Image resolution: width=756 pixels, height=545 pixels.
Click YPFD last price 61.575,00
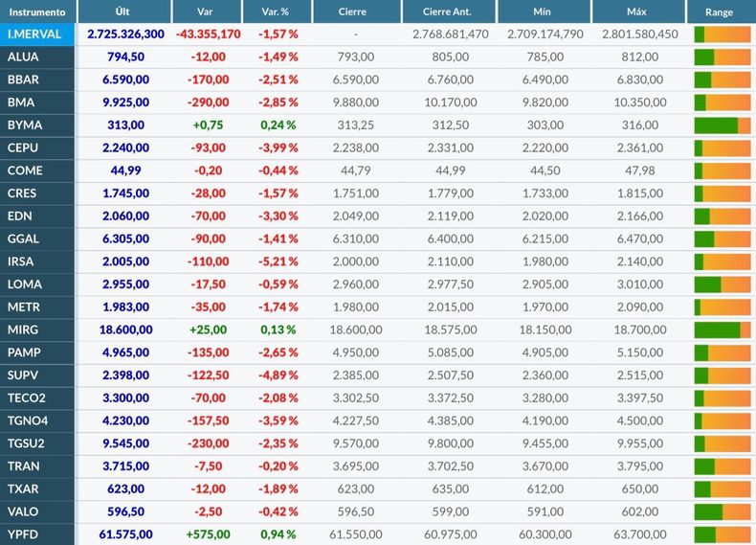[x=125, y=534]
